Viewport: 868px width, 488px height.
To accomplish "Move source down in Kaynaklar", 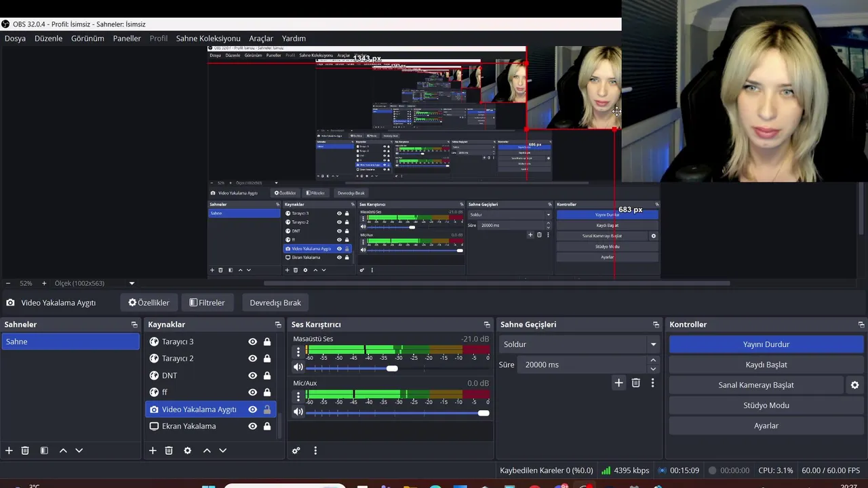I will 222,450.
